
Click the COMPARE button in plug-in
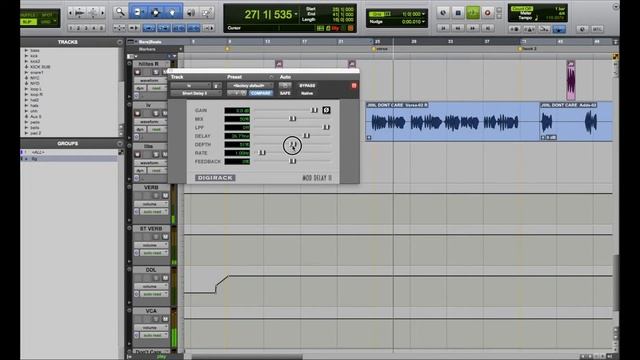pyautogui.click(x=260, y=93)
